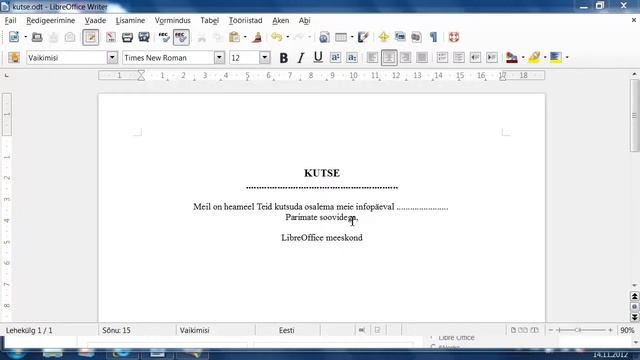Screen dimensions: 640x360
Task: Open Table insert dropdown arrow
Action: (x=352, y=37)
